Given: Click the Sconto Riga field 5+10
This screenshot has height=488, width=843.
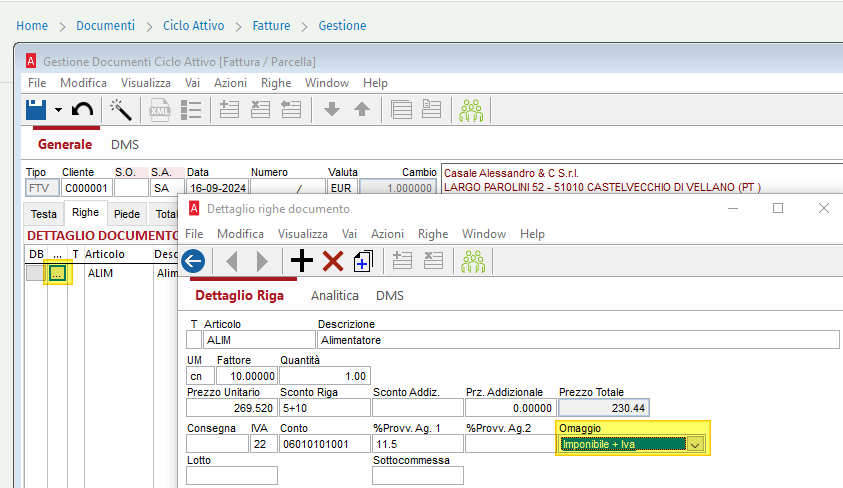Looking at the screenshot, I should [x=325, y=408].
